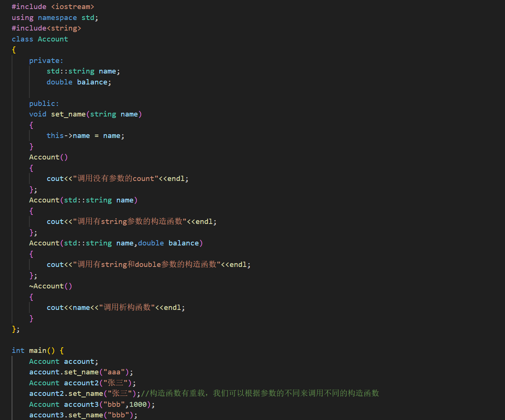This screenshot has width=505, height=420.
Task: Click the 'std::string name;' member declaration
Action: (x=83, y=71)
